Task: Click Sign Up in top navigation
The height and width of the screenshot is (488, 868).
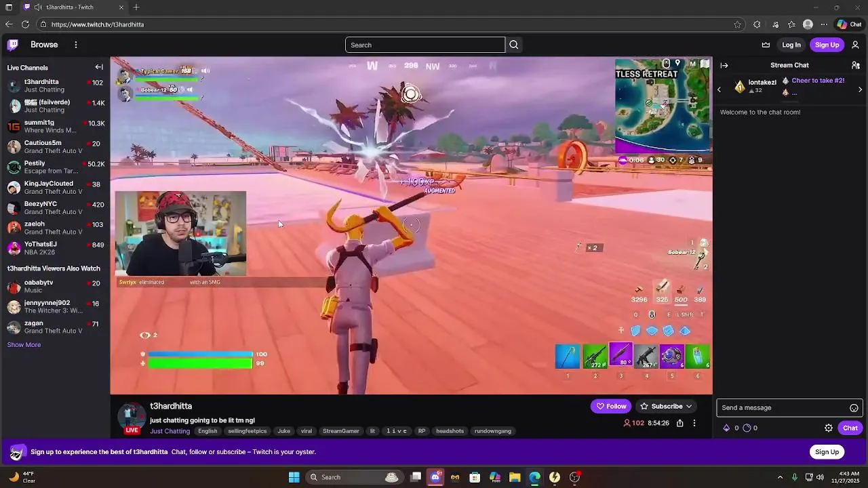Action: pyautogui.click(x=827, y=45)
